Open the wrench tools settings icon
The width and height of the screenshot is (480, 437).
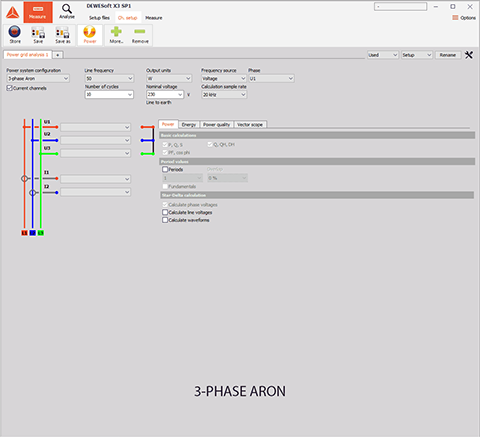469,55
